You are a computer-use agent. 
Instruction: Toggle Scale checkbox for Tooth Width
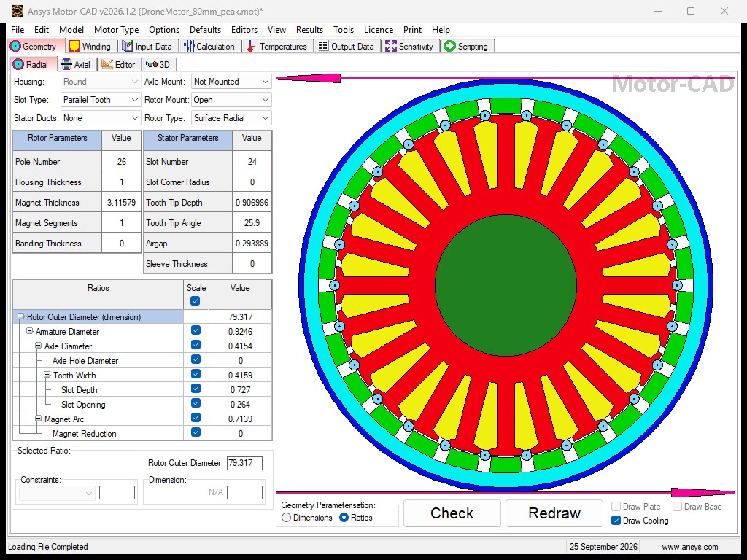[196, 374]
